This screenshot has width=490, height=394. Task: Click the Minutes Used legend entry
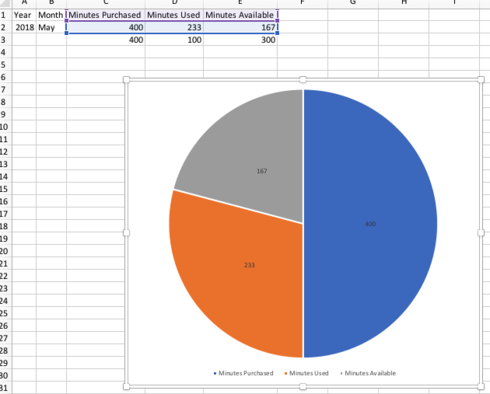click(306, 373)
